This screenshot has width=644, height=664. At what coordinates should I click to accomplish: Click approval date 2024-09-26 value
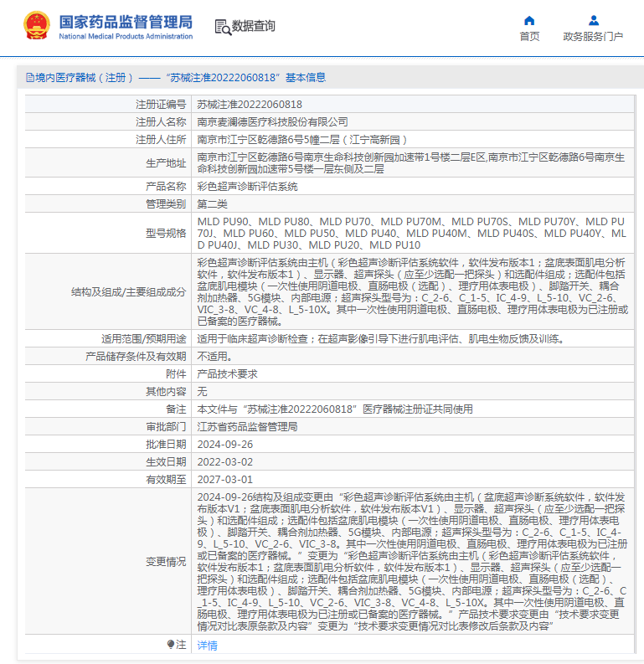tap(224, 444)
